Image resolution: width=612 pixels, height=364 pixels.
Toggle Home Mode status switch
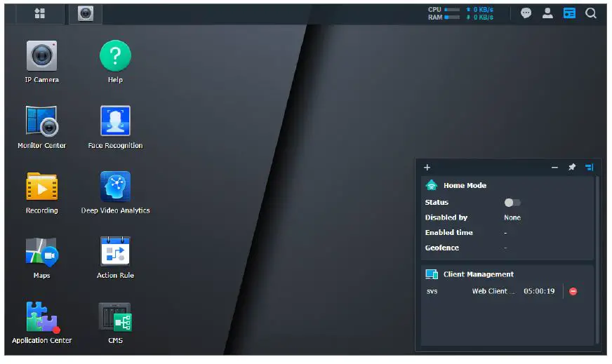(x=512, y=203)
